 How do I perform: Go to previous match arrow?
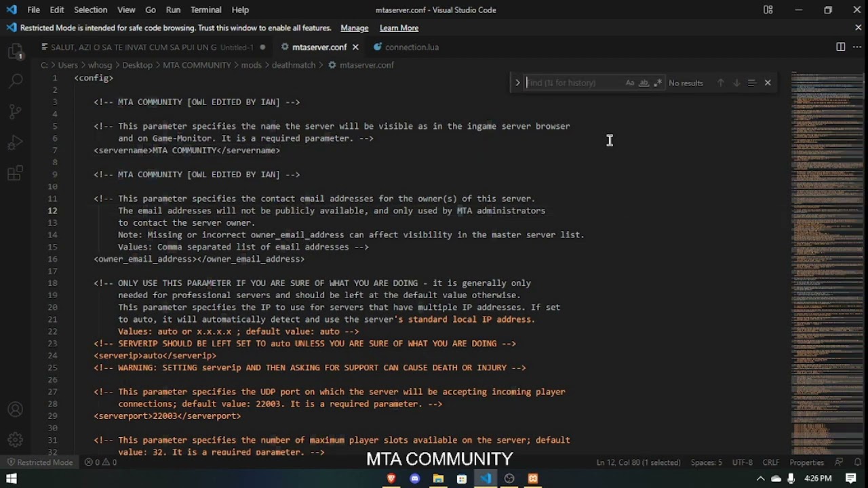(720, 83)
